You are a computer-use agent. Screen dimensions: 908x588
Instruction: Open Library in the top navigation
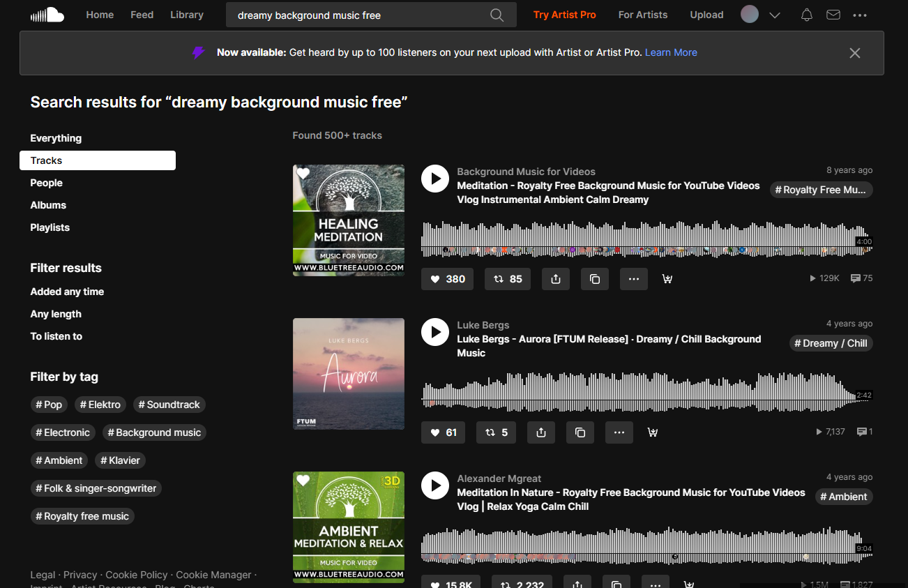[187, 15]
